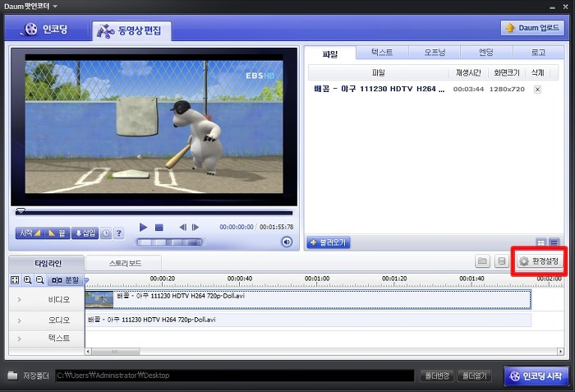The height and width of the screenshot is (392, 575).
Task: Click the 삽입 insert button
Action: (85, 233)
